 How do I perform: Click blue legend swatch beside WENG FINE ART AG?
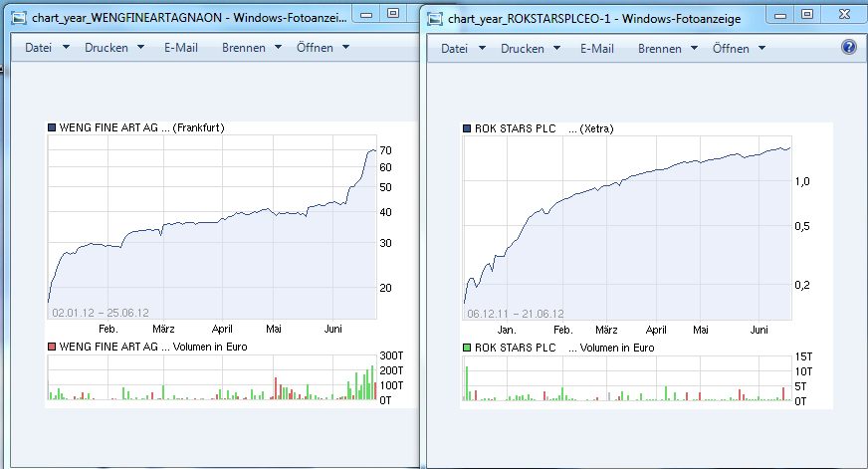click(x=53, y=127)
